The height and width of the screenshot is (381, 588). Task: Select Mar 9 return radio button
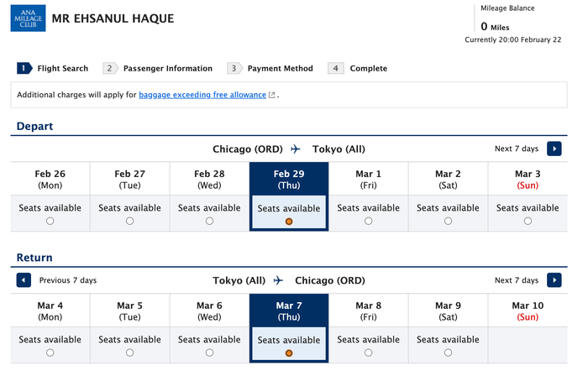(448, 352)
